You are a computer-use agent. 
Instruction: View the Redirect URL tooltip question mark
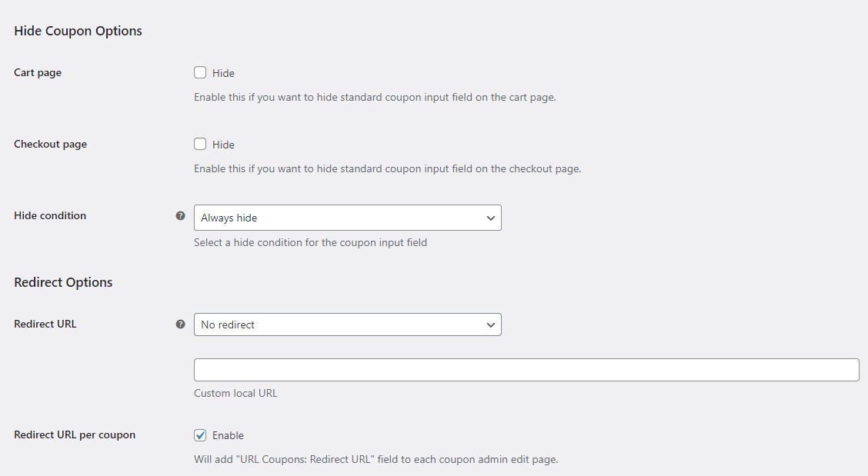click(x=181, y=325)
